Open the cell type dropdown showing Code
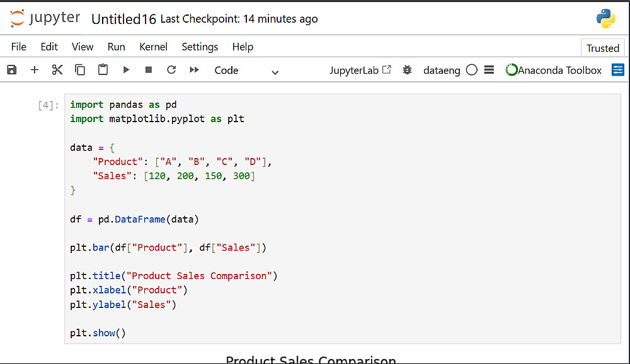Viewport: 630px width, 364px height. click(246, 71)
